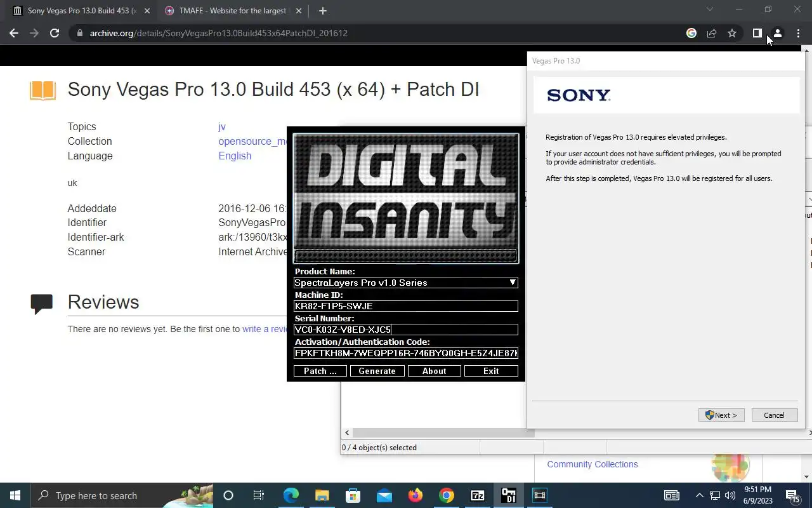This screenshot has height=508, width=812.
Task: Share this page using the share icon
Action: pyautogui.click(x=712, y=33)
